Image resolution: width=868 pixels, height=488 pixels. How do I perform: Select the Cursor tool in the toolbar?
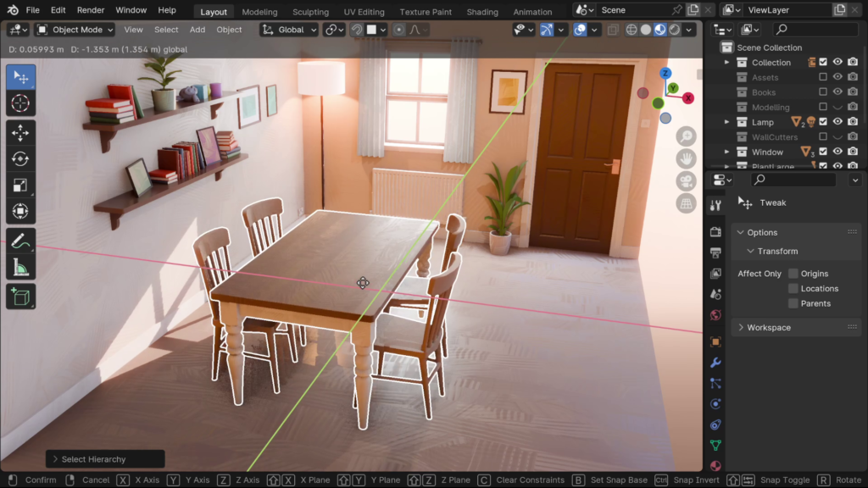21,103
